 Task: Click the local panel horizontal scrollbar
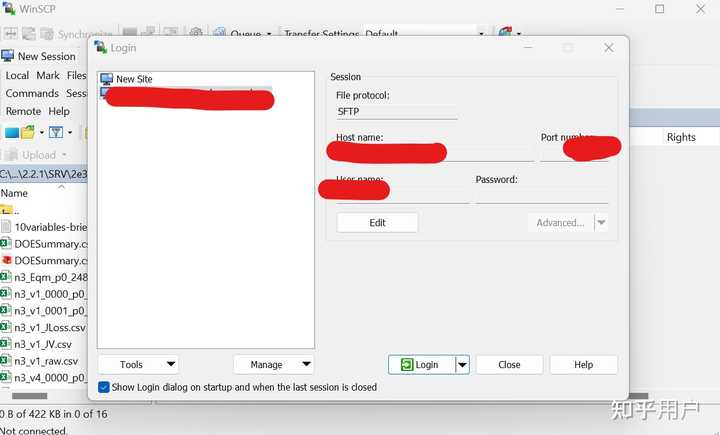tap(30, 395)
